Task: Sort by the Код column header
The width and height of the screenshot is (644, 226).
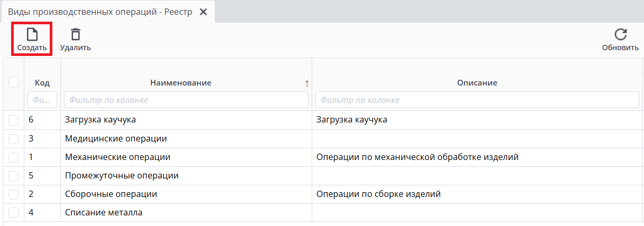Action: point(42,83)
